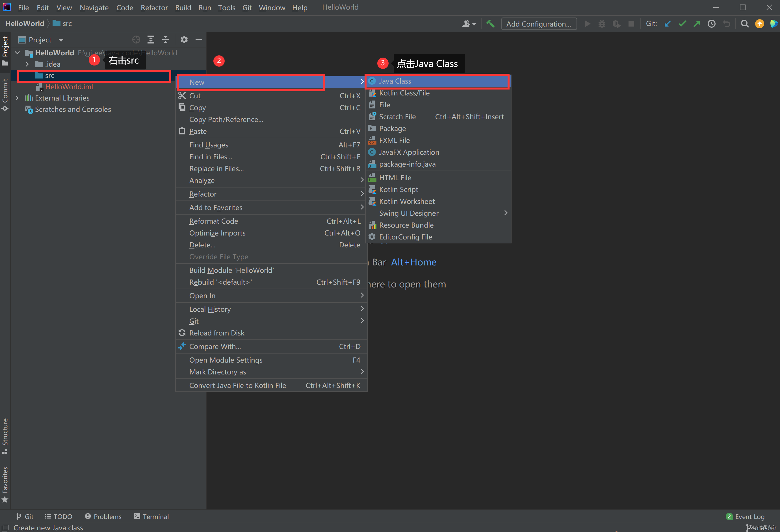Viewport: 780px width, 532px height.
Task: Choose Copy Path/Reference in context menu
Action: point(271,119)
